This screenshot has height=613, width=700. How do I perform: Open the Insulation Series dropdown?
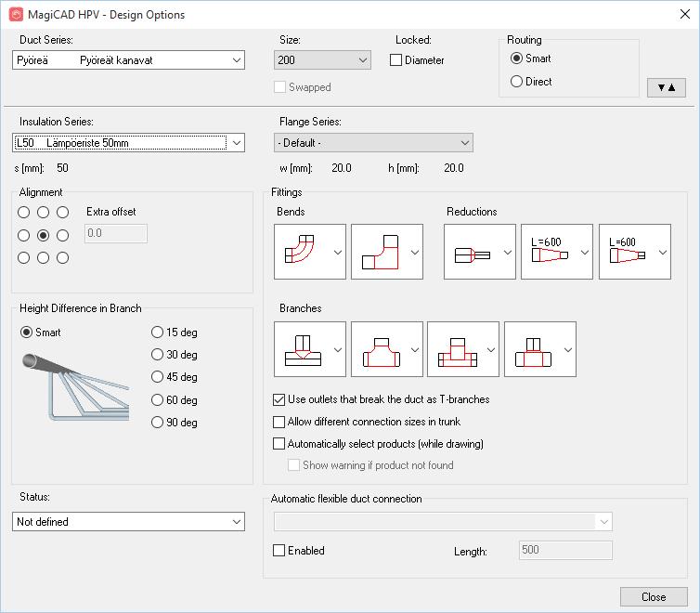pyautogui.click(x=128, y=143)
